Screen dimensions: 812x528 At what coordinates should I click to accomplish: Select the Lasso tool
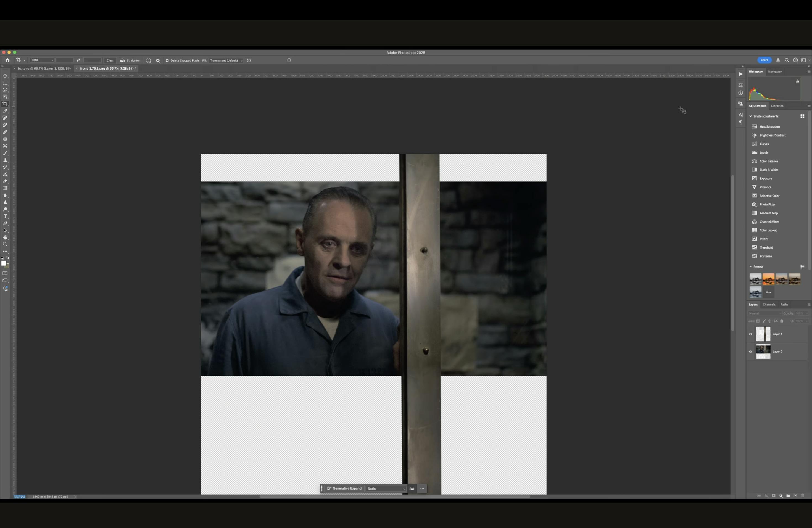tap(5, 90)
